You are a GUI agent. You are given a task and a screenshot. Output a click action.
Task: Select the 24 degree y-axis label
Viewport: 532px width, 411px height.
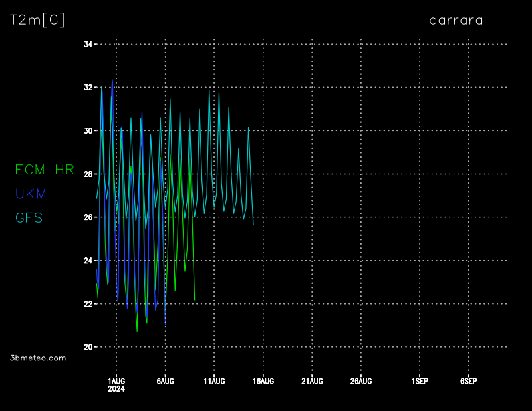pyautogui.click(x=88, y=261)
